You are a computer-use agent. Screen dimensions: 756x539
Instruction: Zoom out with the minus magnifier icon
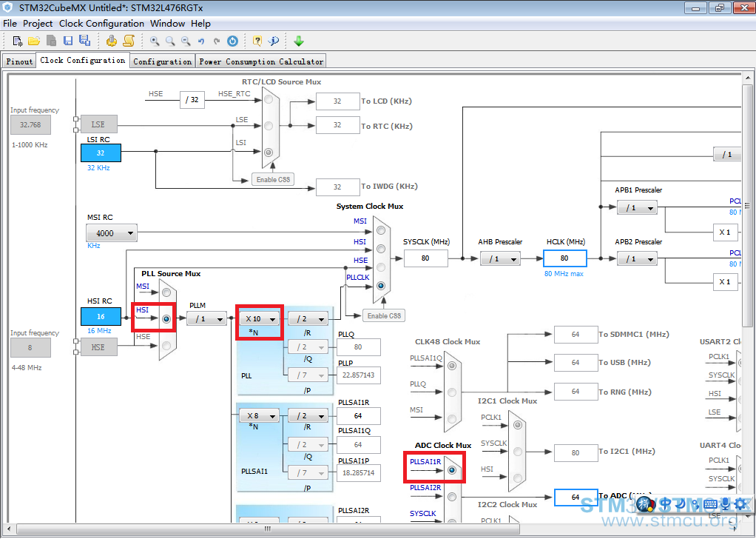pyautogui.click(x=186, y=41)
